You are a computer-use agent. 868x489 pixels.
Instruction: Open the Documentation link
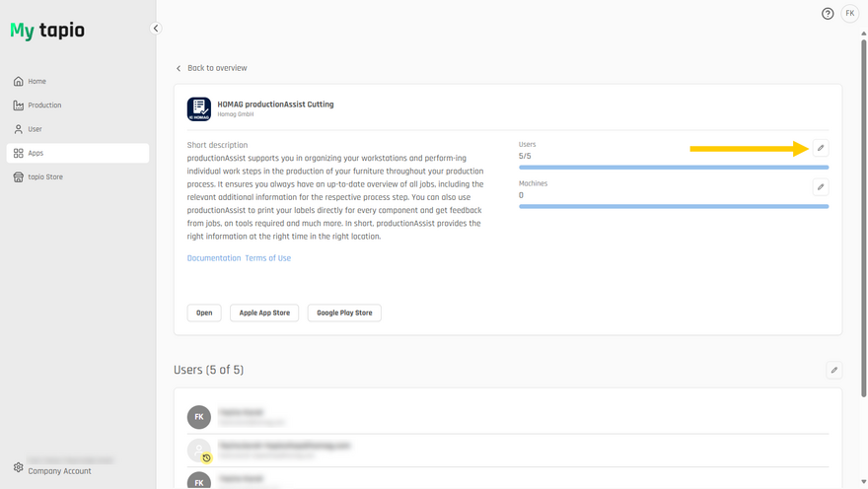pyautogui.click(x=214, y=258)
